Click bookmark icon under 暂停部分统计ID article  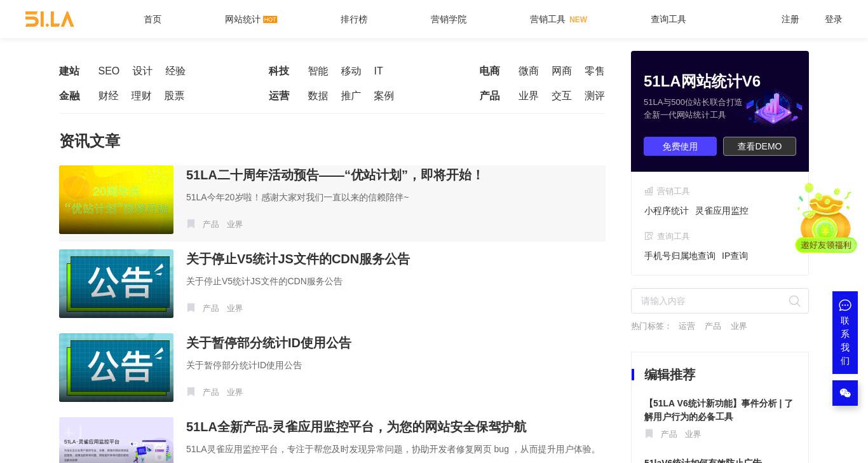(191, 392)
